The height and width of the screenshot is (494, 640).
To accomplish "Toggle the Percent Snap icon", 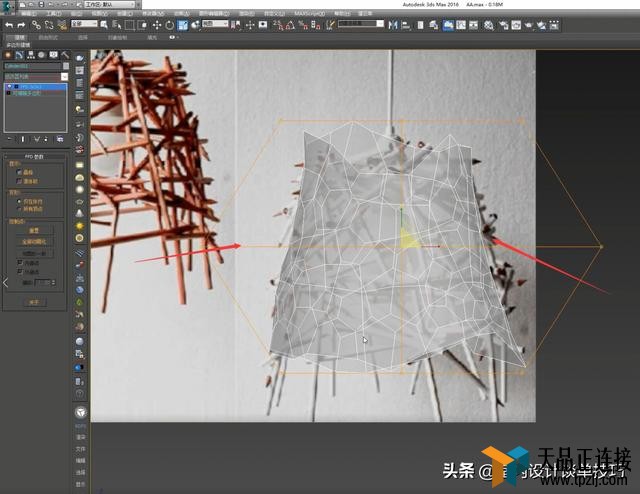I will [x=303, y=25].
